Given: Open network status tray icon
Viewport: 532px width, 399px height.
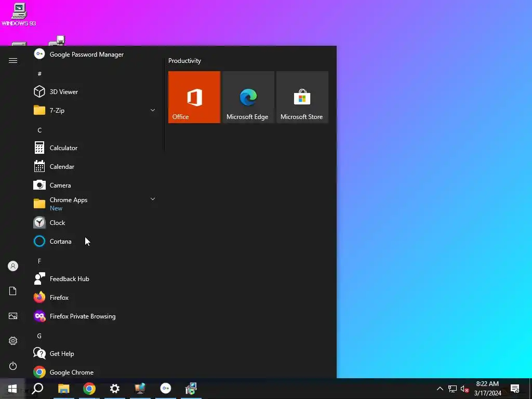Looking at the screenshot, I should (x=453, y=389).
